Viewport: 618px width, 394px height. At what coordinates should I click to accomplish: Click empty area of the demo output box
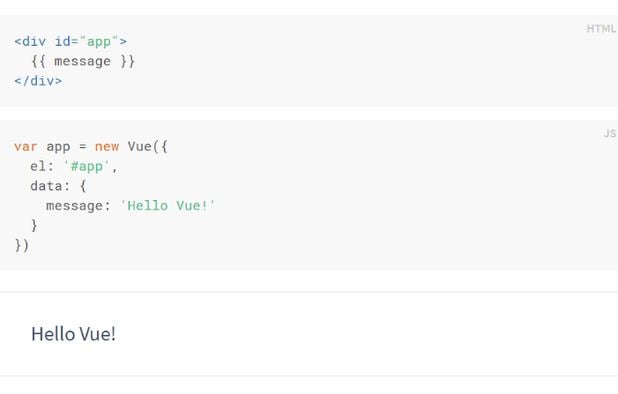click(x=355, y=334)
